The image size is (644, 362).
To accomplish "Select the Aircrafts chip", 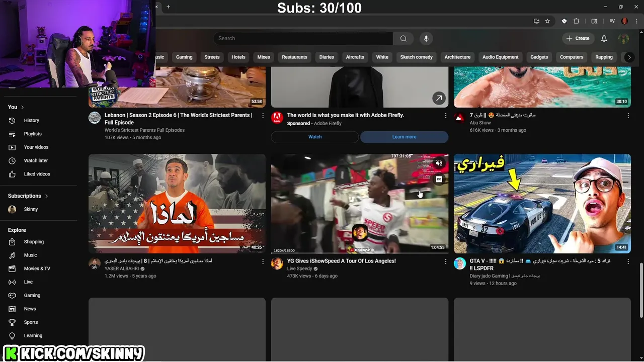I will click(355, 57).
